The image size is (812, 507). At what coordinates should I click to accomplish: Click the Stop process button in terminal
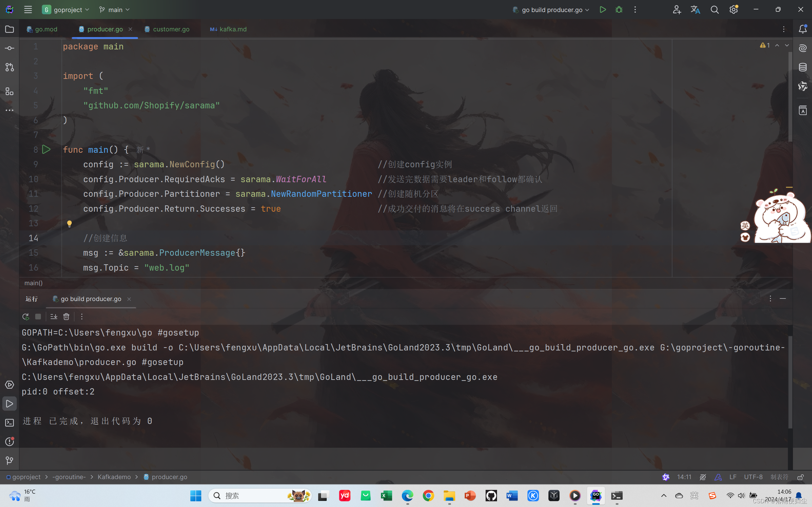pos(38,316)
